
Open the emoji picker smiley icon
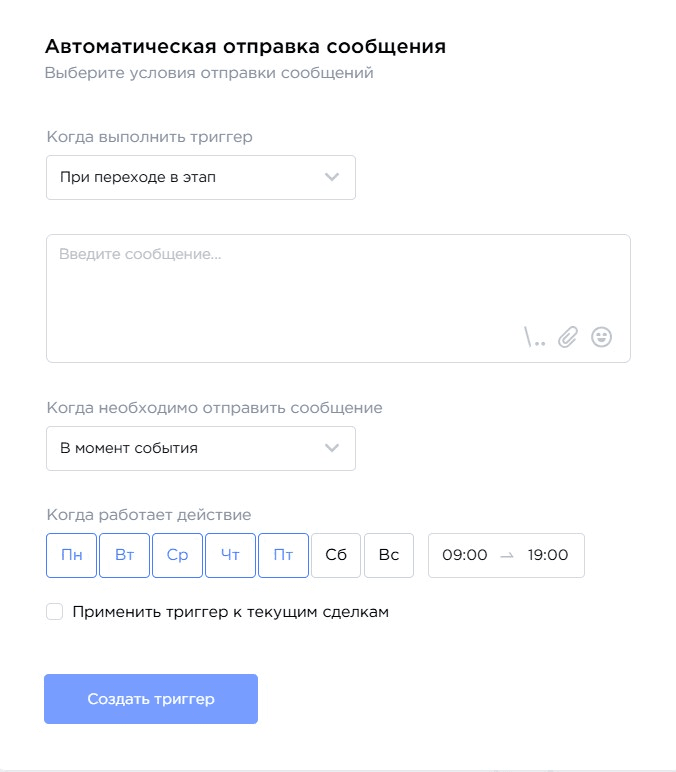pos(601,337)
